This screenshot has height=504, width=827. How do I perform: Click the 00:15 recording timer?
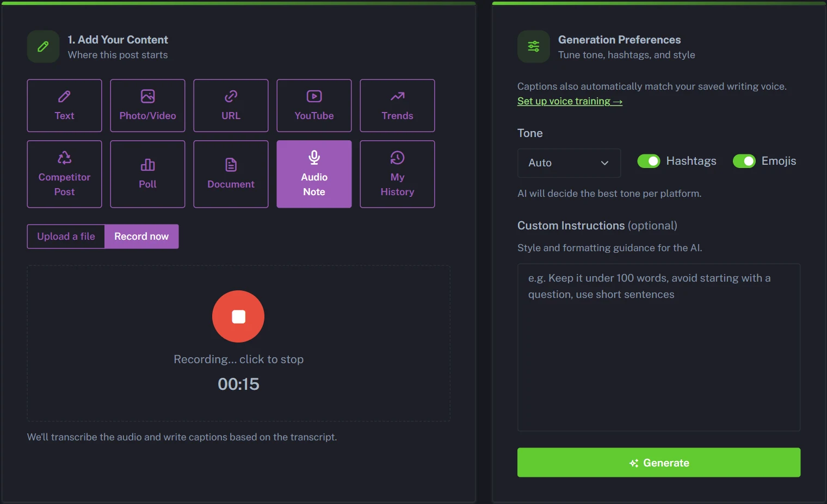[x=238, y=384]
